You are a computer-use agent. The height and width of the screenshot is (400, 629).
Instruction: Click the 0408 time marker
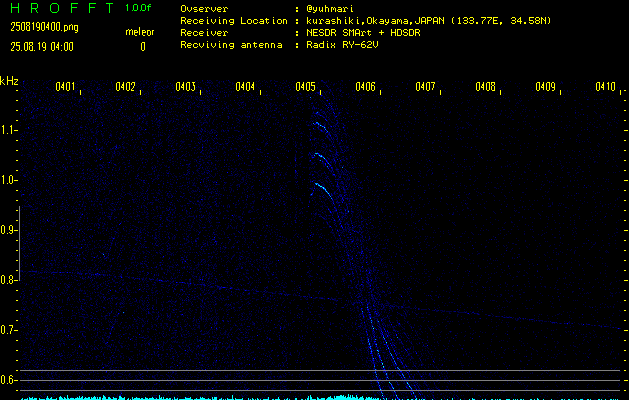(485, 87)
